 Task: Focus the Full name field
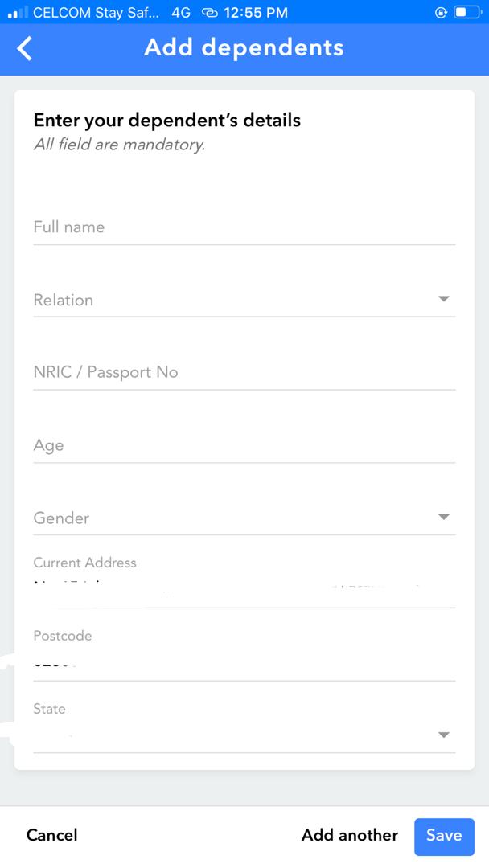(x=244, y=227)
